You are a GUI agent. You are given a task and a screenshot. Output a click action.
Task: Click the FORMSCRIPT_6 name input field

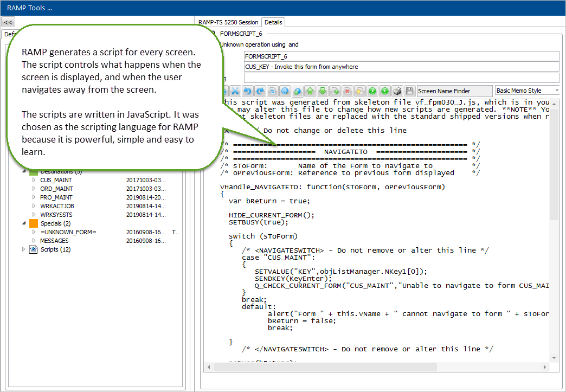pyautogui.click(x=401, y=56)
